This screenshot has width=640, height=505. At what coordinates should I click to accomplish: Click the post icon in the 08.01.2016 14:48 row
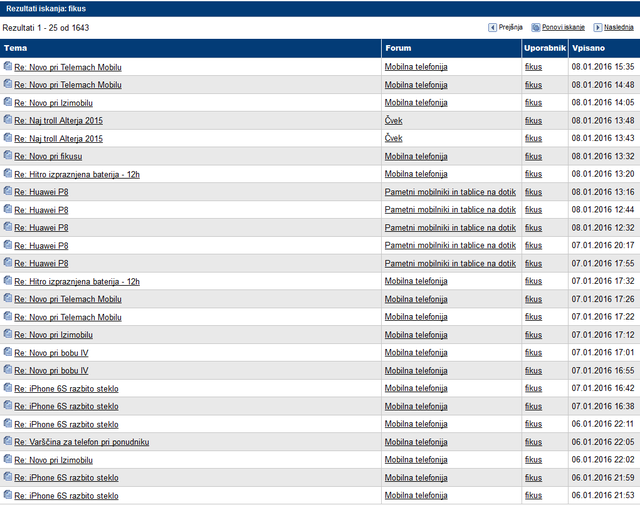[x=8, y=84]
